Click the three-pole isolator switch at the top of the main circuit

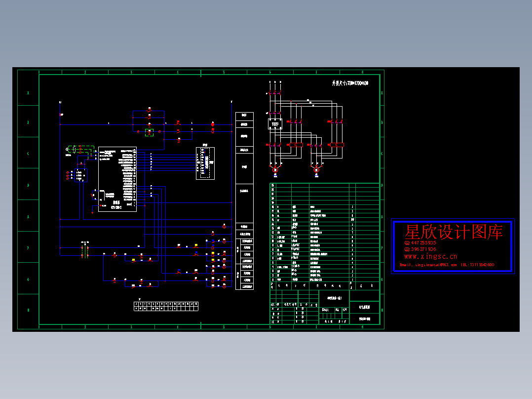275,93
